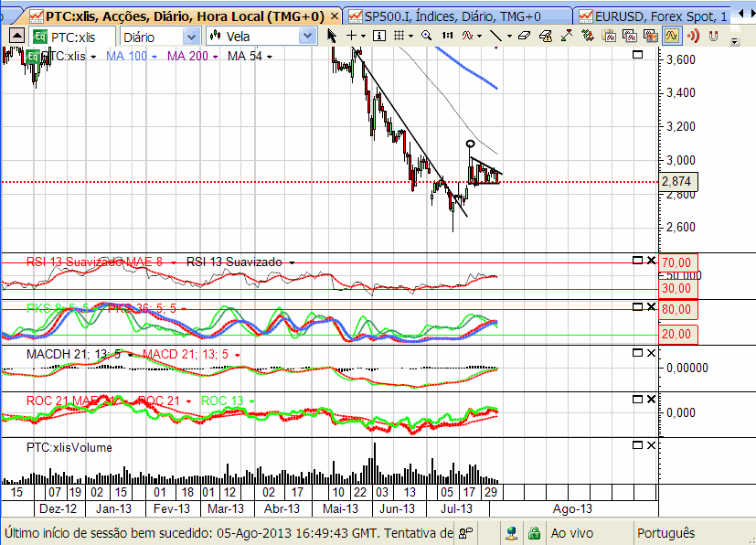This screenshot has width=756, height=545.
Task: Toggle the magnet snap icon
Action: (x=714, y=36)
